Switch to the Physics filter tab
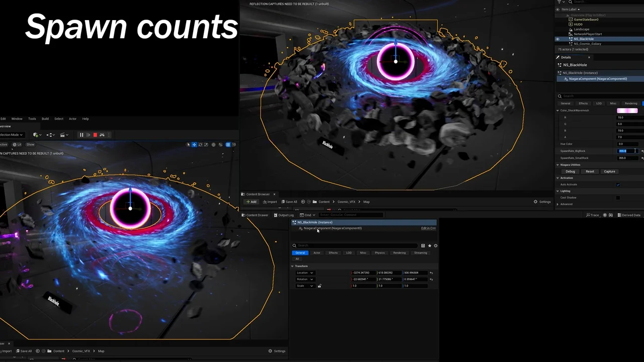644x362 pixels. [x=379, y=253]
